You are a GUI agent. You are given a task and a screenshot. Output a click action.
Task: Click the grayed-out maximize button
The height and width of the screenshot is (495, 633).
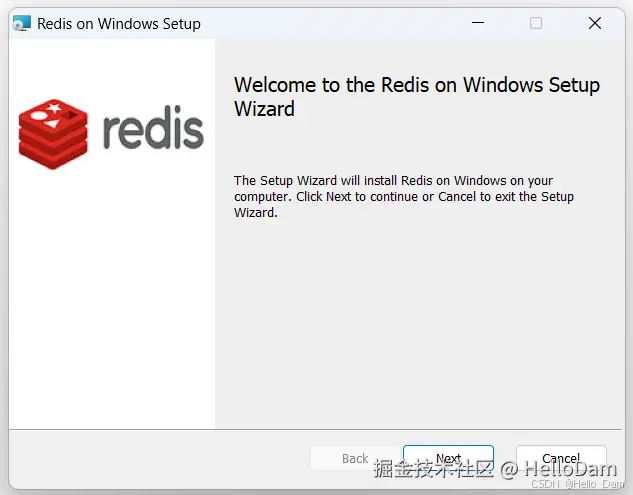pos(536,23)
